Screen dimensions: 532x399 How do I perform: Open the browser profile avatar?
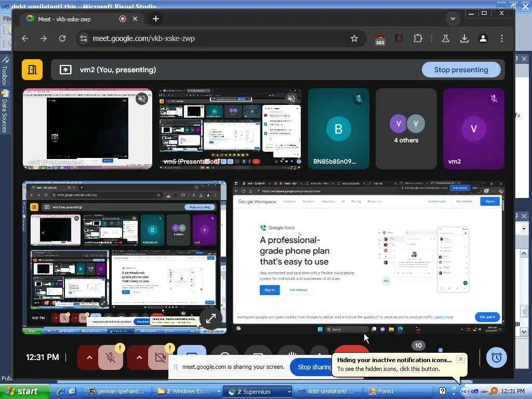pyautogui.click(x=483, y=38)
